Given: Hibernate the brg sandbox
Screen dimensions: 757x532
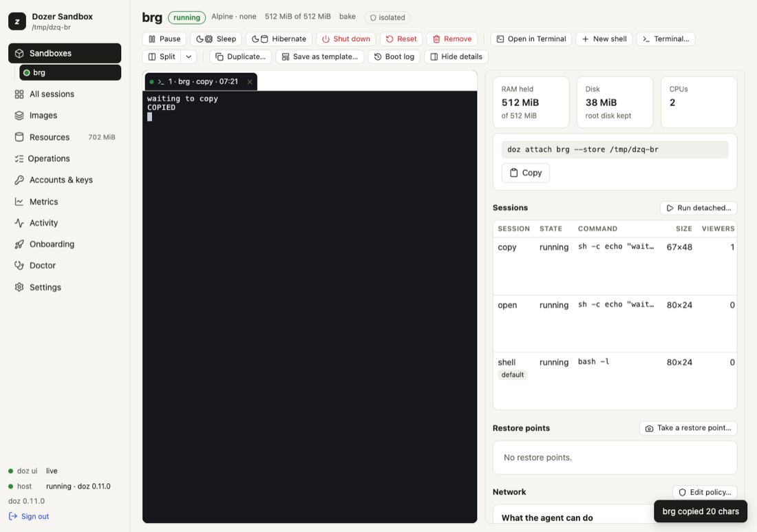Looking at the screenshot, I should tap(279, 39).
